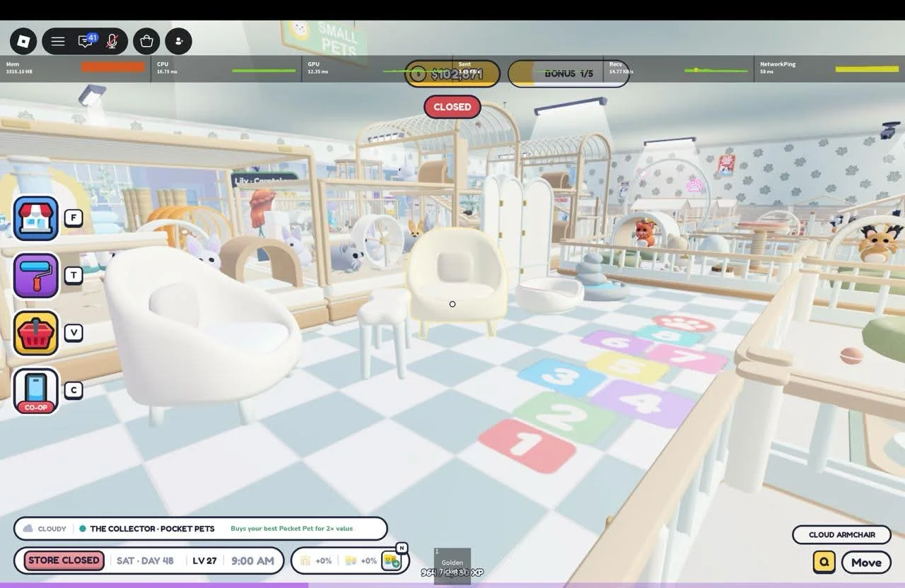
Task: Click the second +0% boost icon
Action: (351, 560)
